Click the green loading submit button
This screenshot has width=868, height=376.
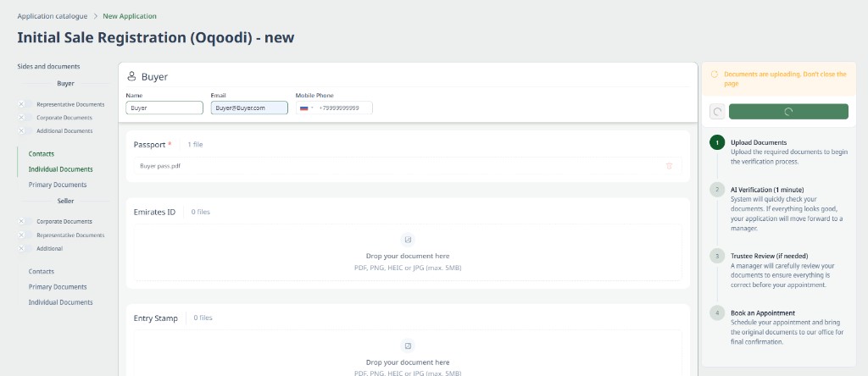point(788,112)
